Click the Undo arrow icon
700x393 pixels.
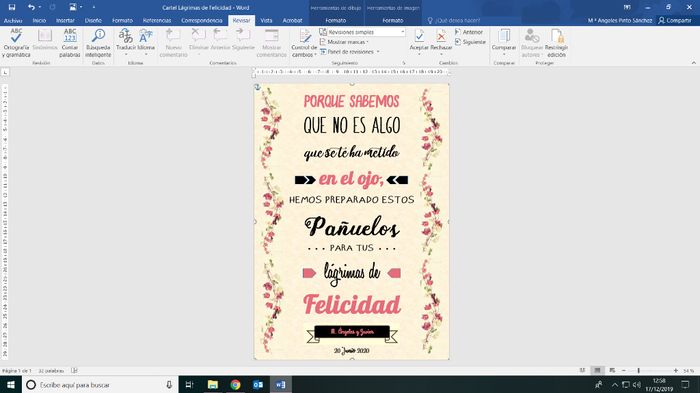click(x=31, y=7)
